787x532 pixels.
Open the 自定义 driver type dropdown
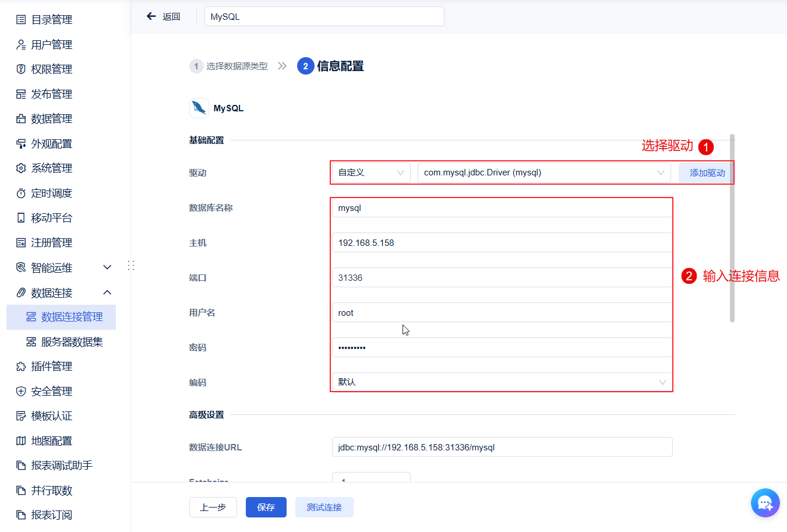371,172
